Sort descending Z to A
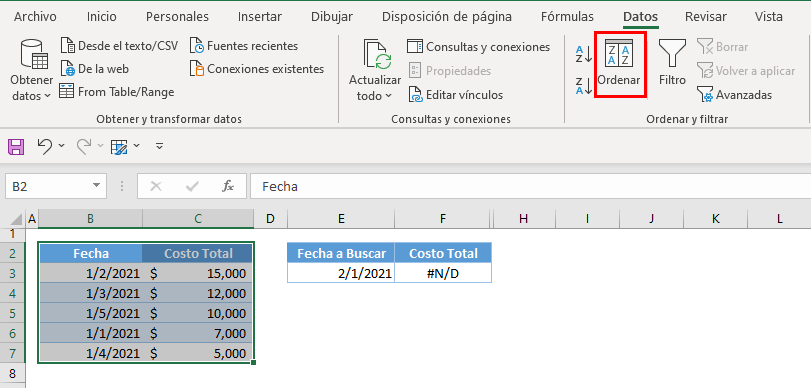This screenshot has width=811, height=388. pyautogui.click(x=584, y=86)
